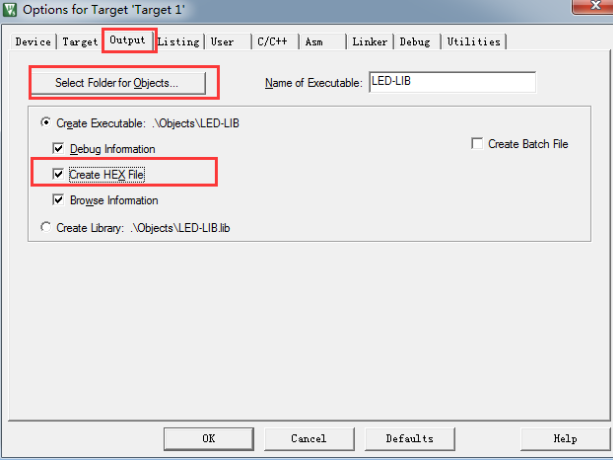Viewport: 613px width, 462px height.
Task: Go to the Listing tab
Action: [179, 42]
